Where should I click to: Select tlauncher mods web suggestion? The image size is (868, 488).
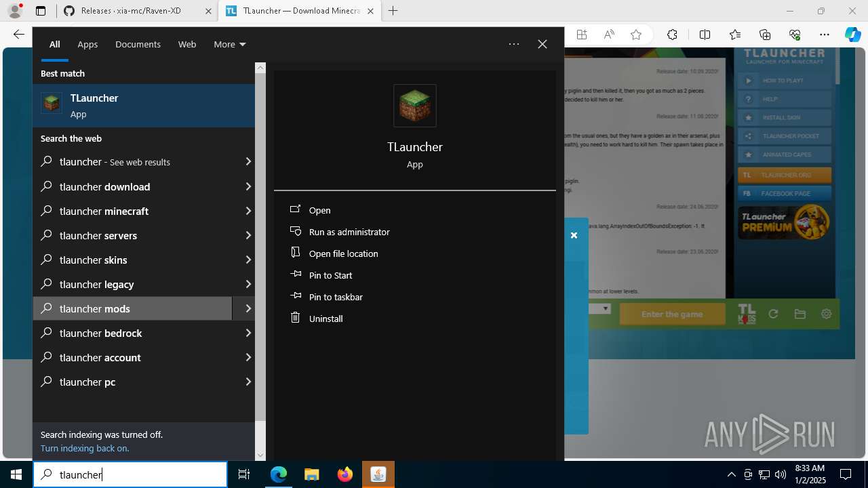pos(133,308)
